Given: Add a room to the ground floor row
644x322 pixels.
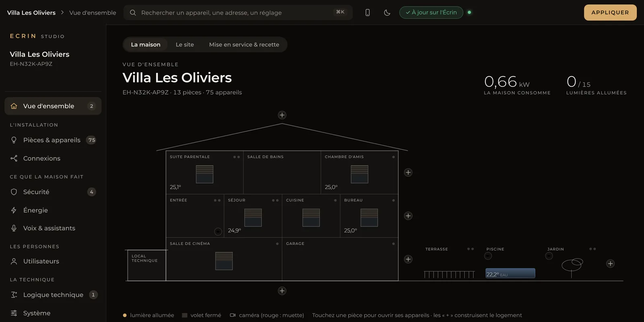Looking at the screenshot, I should click(x=408, y=259).
